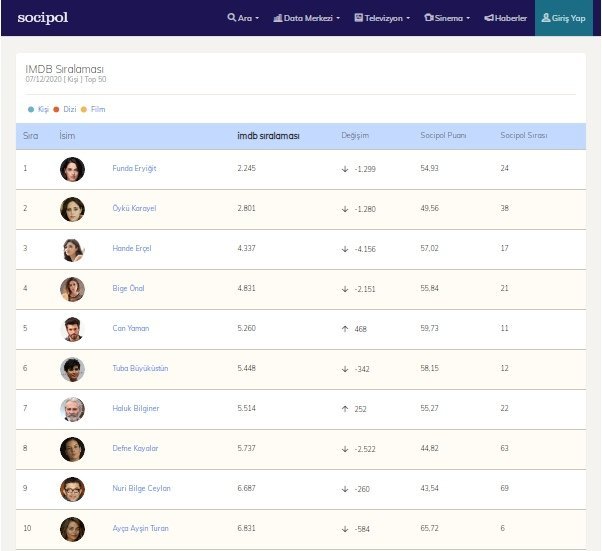Go to Haberler news page
This screenshot has height=551, width=602.
[505, 18]
